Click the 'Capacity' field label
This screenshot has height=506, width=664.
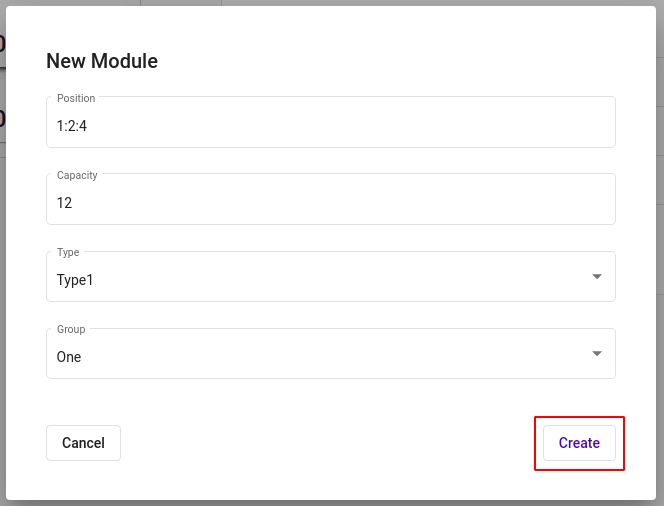pyautogui.click(x=77, y=175)
